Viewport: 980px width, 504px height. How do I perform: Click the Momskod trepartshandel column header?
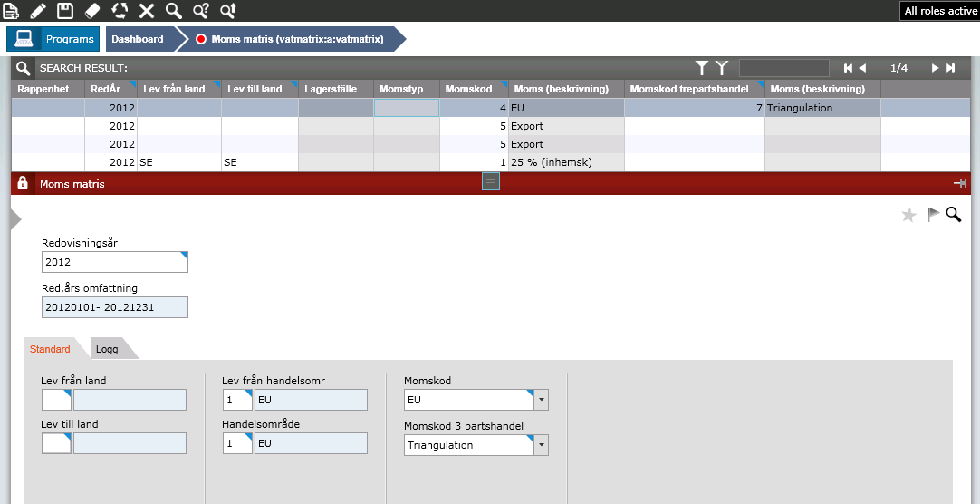click(695, 89)
